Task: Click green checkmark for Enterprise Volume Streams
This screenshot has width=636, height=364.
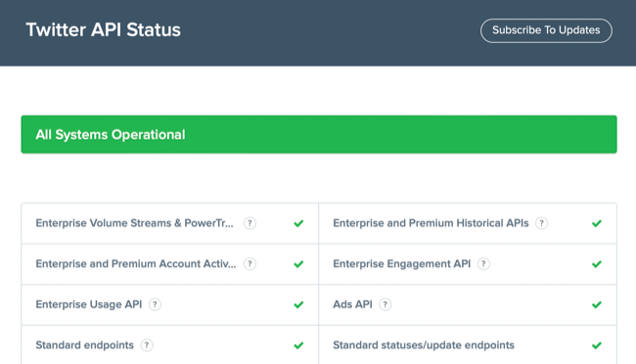Action: [298, 224]
